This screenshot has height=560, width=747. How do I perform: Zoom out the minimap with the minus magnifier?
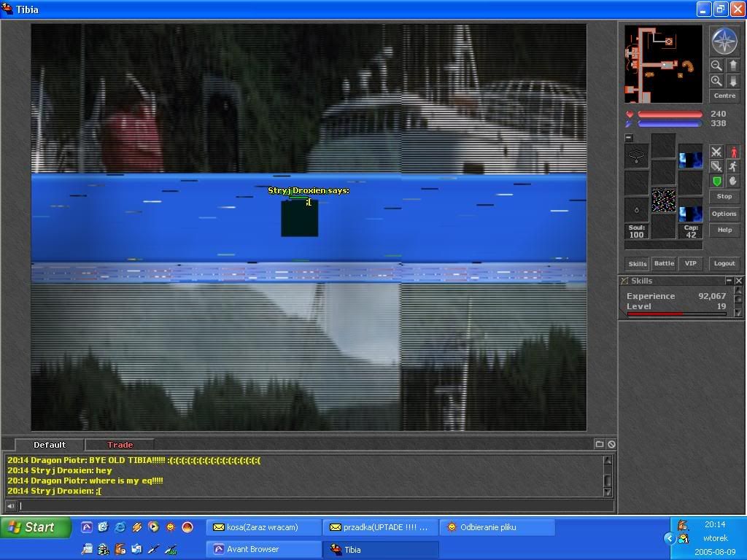pos(716,66)
